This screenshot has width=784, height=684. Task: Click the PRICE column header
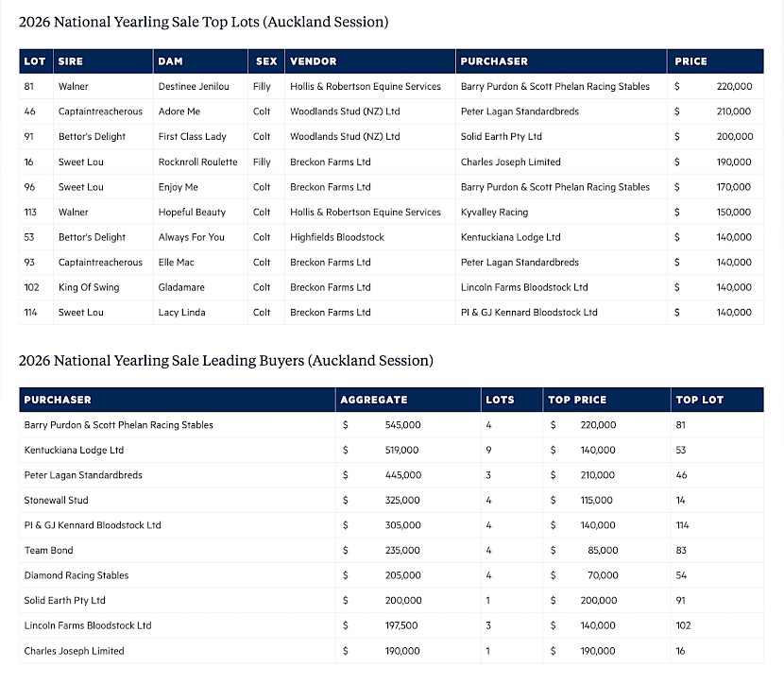coord(690,61)
